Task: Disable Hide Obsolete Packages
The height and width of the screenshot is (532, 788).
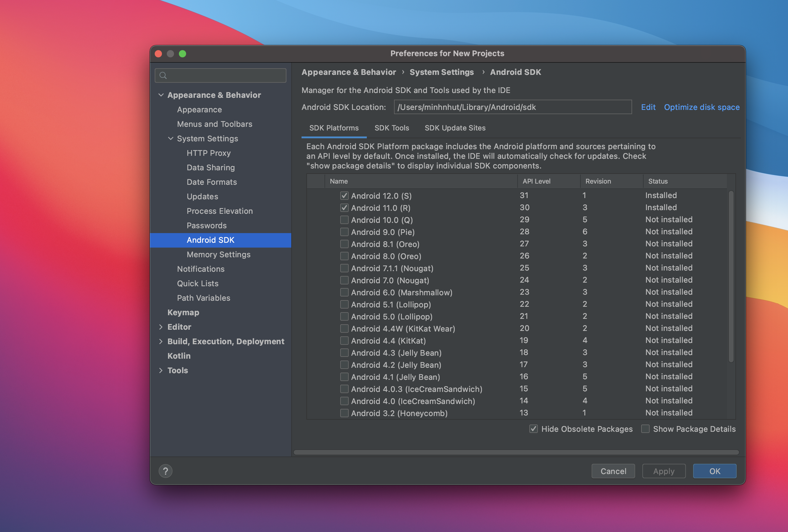Action: point(533,429)
